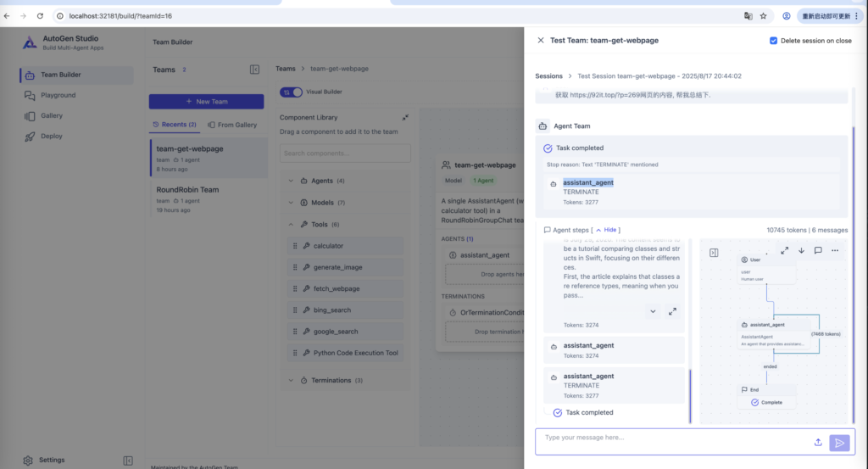This screenshot has height=469, width=868.
Task: Click the Type your message here field
Action: tap(672, 441)
